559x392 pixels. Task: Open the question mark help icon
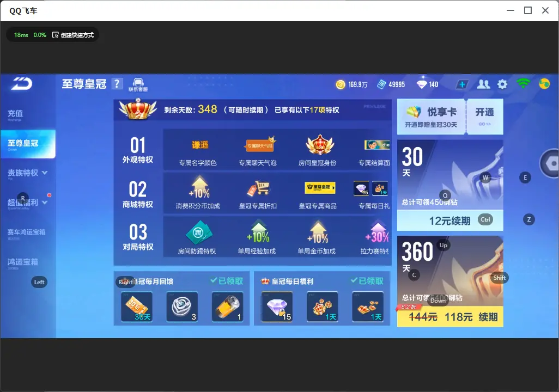(x=117, y=84)
